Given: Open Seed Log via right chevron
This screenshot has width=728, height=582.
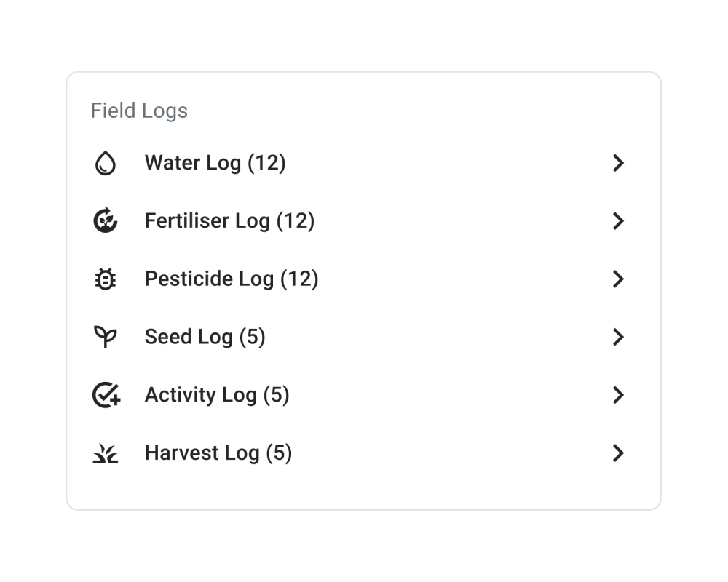Looking at the screenshot, I should pyautogui.click(x=618, y=337).
